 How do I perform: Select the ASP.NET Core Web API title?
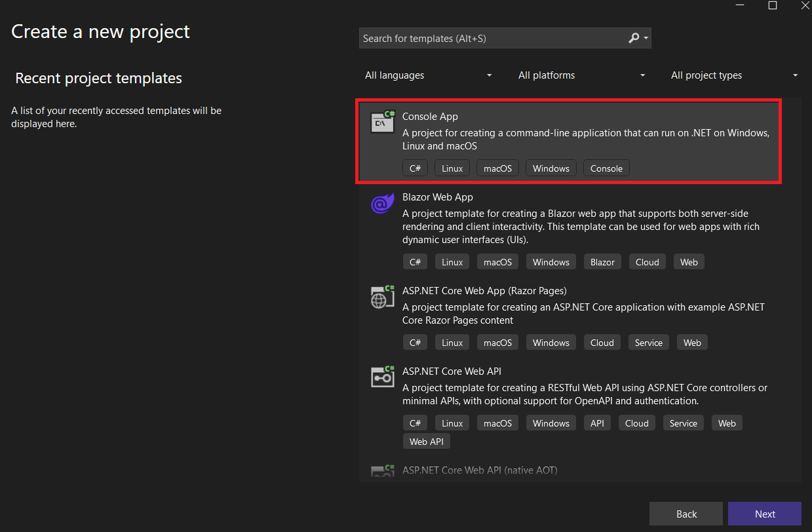click(x=452, y=371)
